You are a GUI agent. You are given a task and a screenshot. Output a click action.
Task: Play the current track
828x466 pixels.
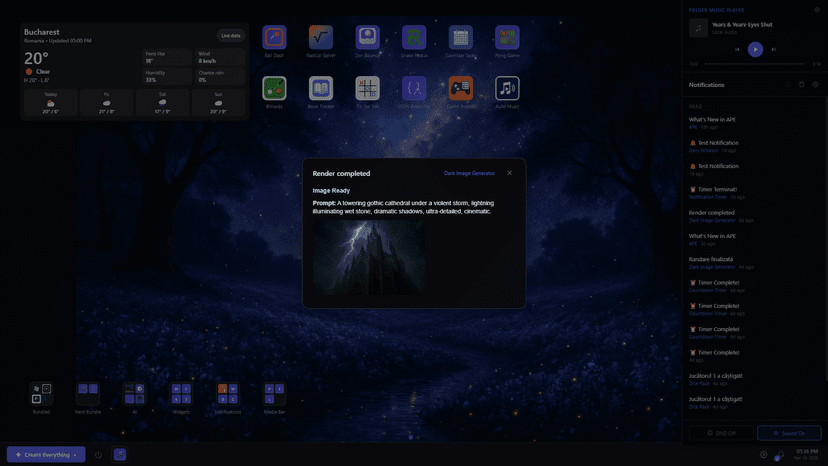point(755,49)
